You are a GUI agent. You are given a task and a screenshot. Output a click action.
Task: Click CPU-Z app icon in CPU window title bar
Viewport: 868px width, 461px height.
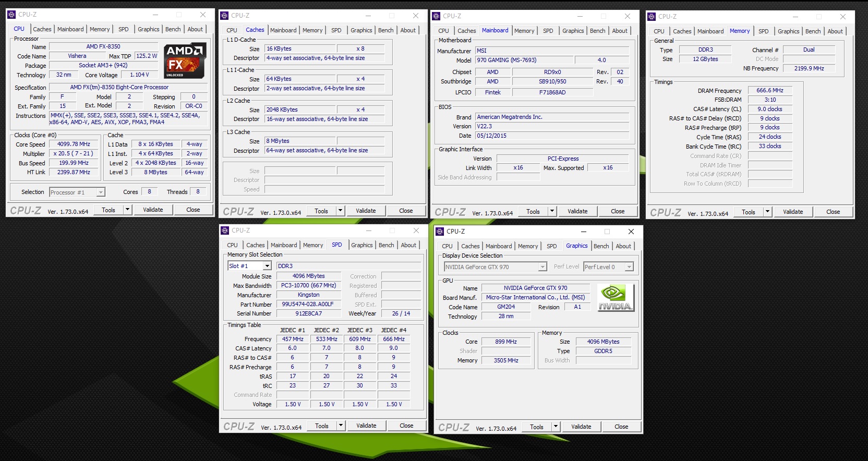click(x=11, y=15)
